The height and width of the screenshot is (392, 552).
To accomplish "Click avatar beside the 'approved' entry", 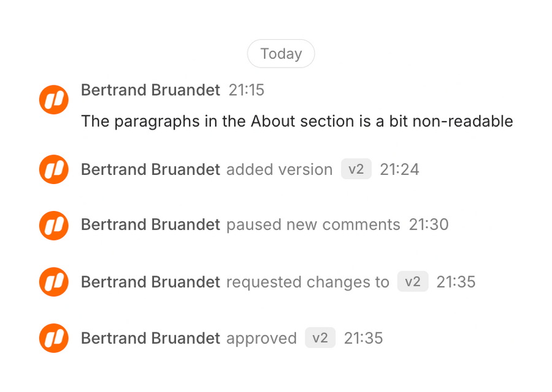I will click(x=54, y=338).
